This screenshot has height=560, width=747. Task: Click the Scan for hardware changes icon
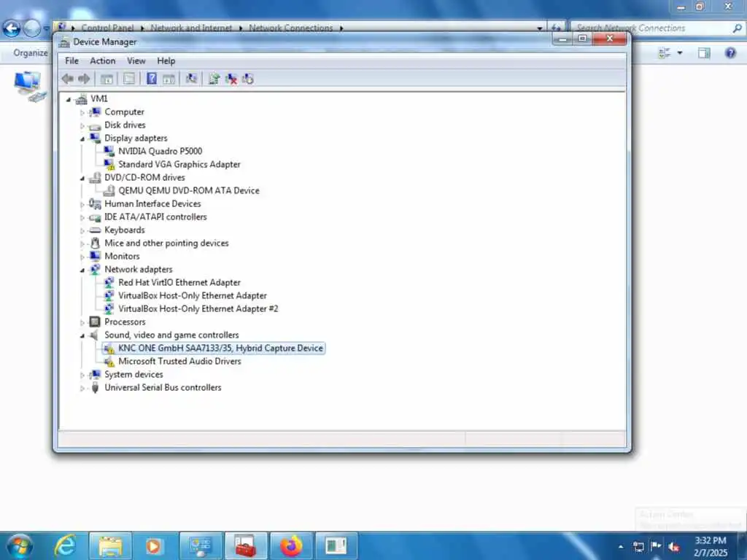(x=192, y=79)
